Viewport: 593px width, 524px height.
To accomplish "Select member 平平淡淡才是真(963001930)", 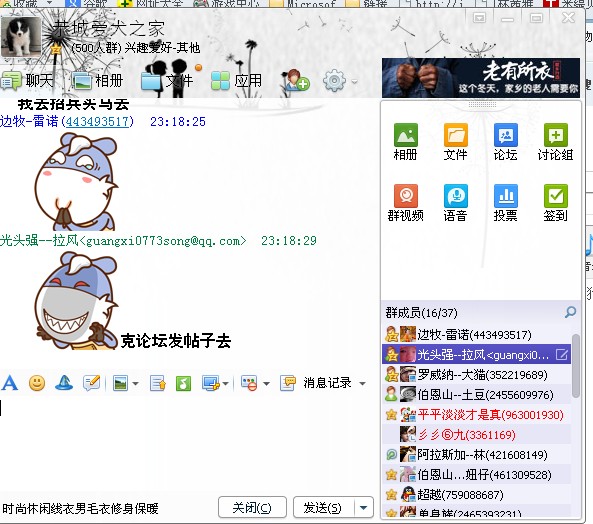I will [477, 415].
